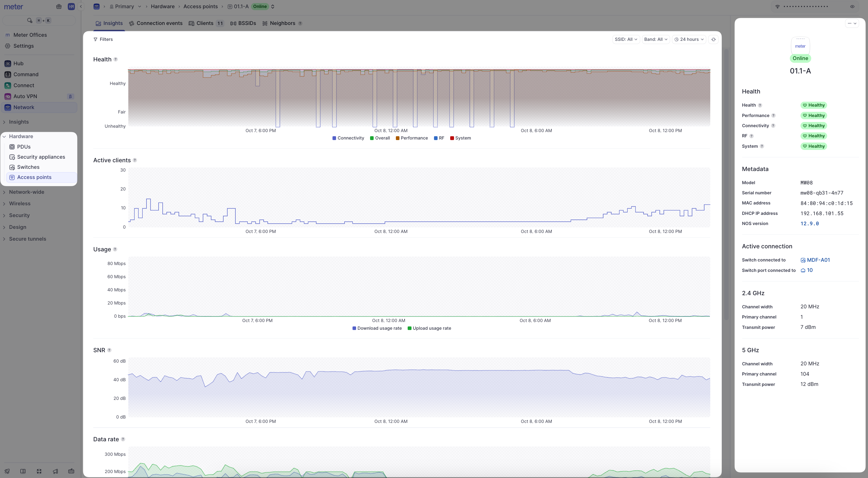Click the System red legend swatch
This screenshot has width=868, height=478.
point(452,138)
